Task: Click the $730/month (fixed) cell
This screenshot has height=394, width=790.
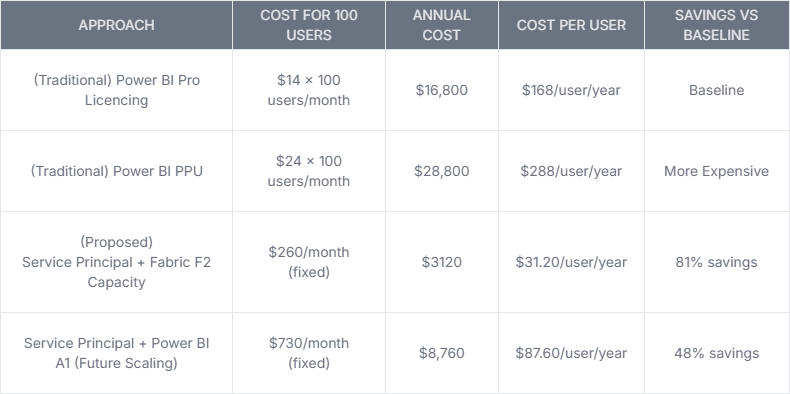Action: coord(309,353)
